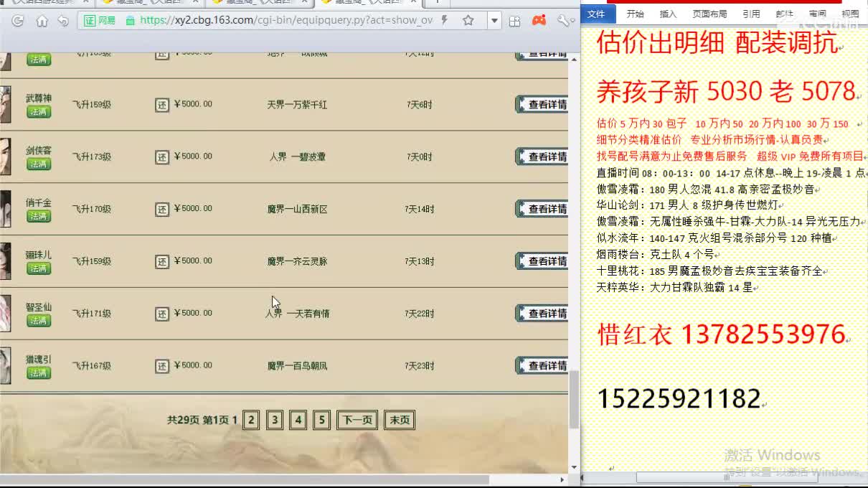The width and height of the screenshot is (868, 488).
Task: Click the undo/restore arrow icon in browser toolbar
Action: pyautogui.click(x=64, y=21)
